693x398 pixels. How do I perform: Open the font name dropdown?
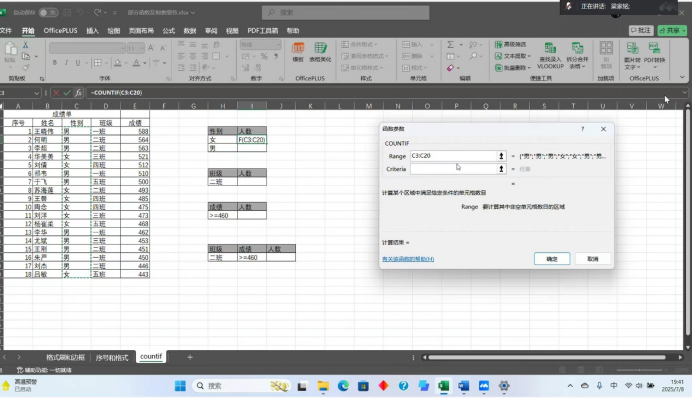(x=123, y=48)
